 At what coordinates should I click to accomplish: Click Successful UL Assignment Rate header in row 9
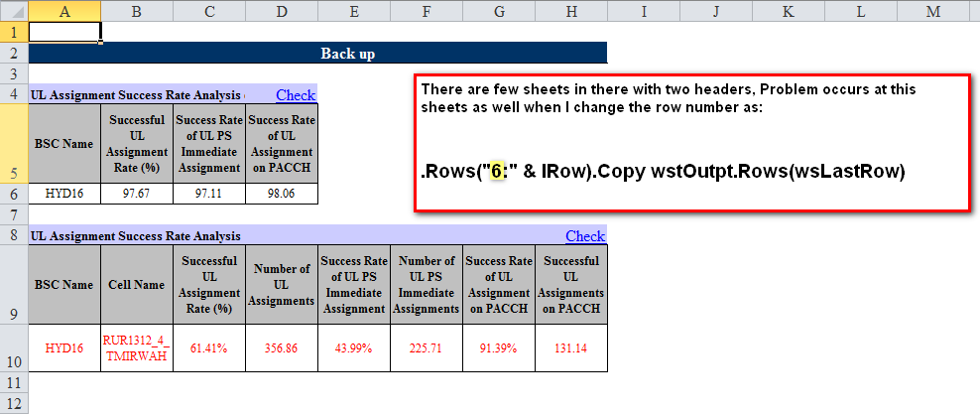pos(209,285)
